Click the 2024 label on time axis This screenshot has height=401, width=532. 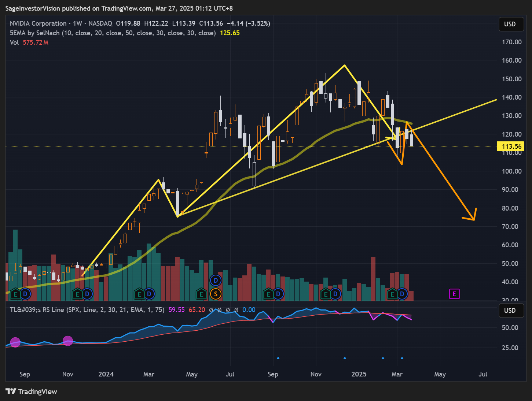pos(106,374)
